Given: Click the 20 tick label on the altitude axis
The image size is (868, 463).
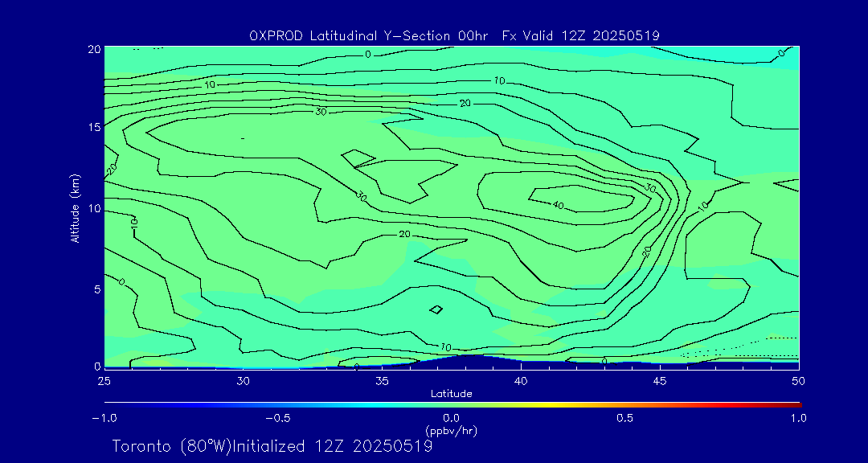Looking at the screenshot, I should point(92,49).
